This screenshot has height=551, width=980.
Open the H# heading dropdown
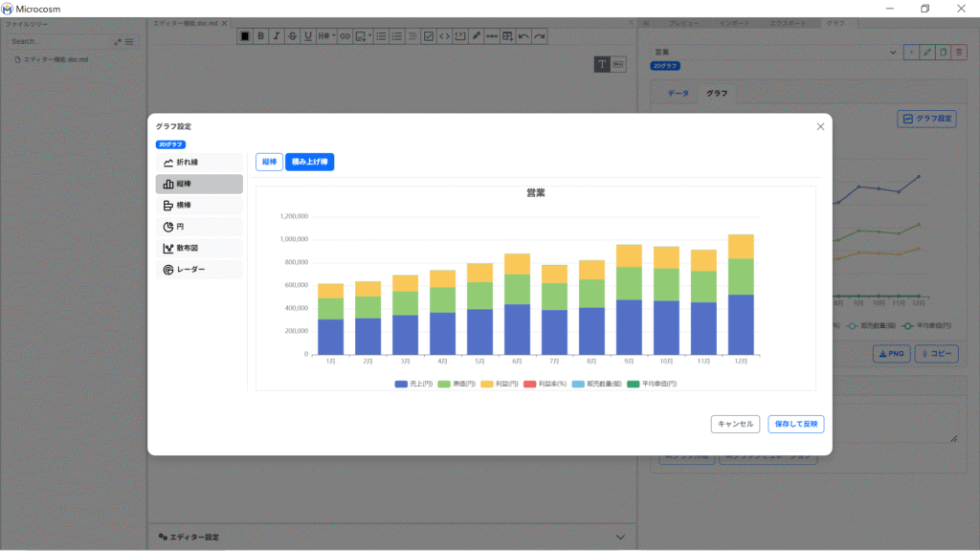click(x=326, y=36)
